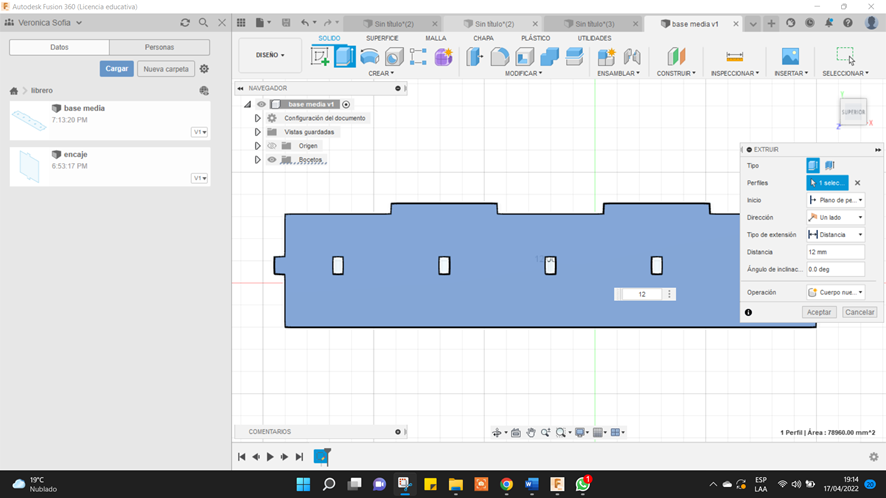Open the DISEÑO workspace dropdown

click(270, 55)
